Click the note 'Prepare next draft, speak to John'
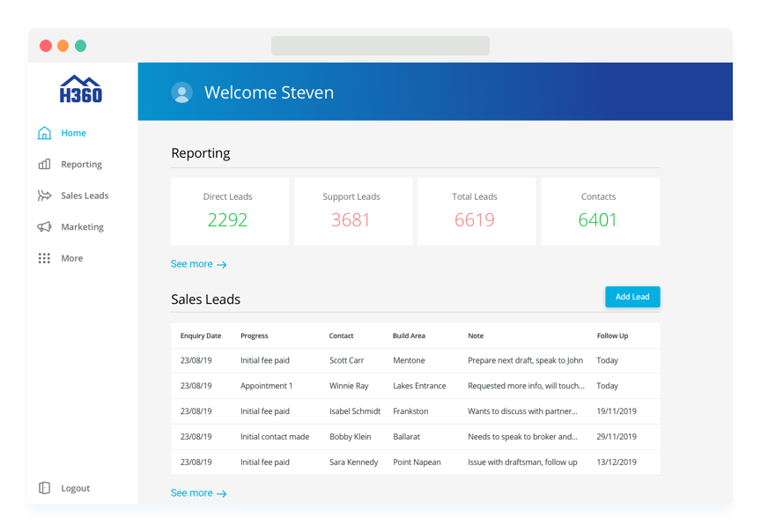The height and width of the screenshot is (532, 761). (525, 360)
